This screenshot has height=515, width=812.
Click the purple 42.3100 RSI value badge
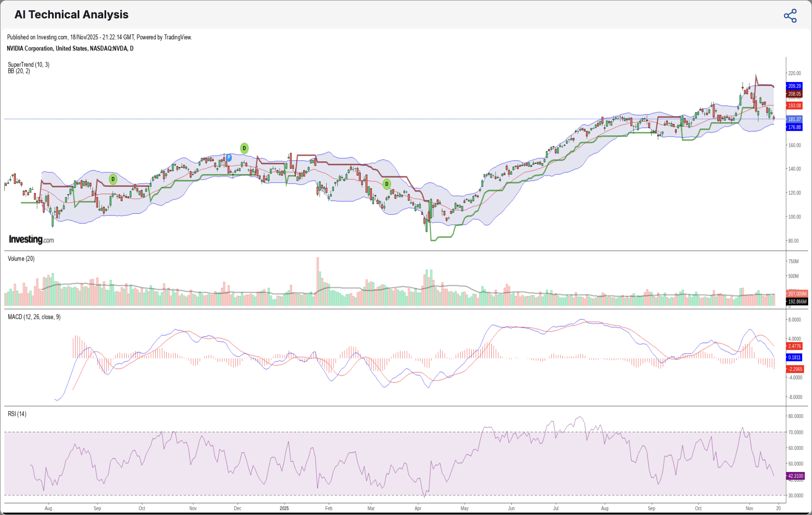pos(795,476)
